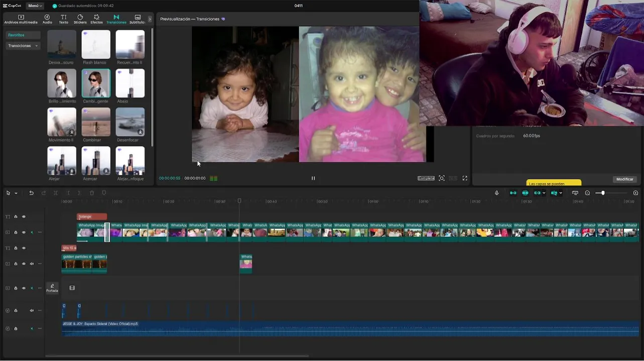Undo the last action
Screen dimensions: 644x361
31,193
